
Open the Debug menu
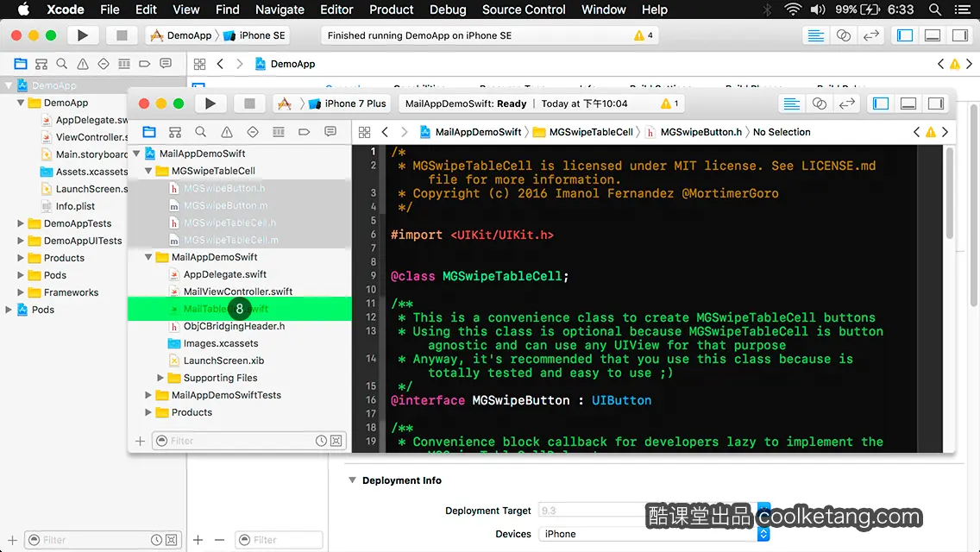click(448, 9)
